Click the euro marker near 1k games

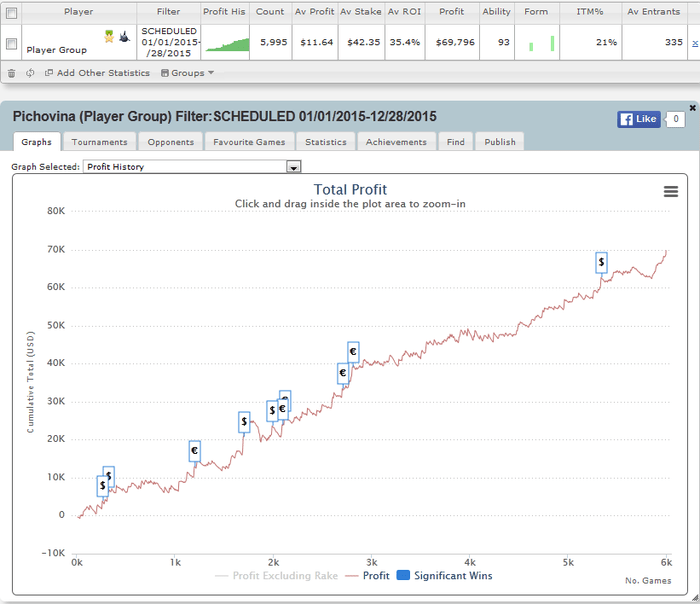point(195,451)
